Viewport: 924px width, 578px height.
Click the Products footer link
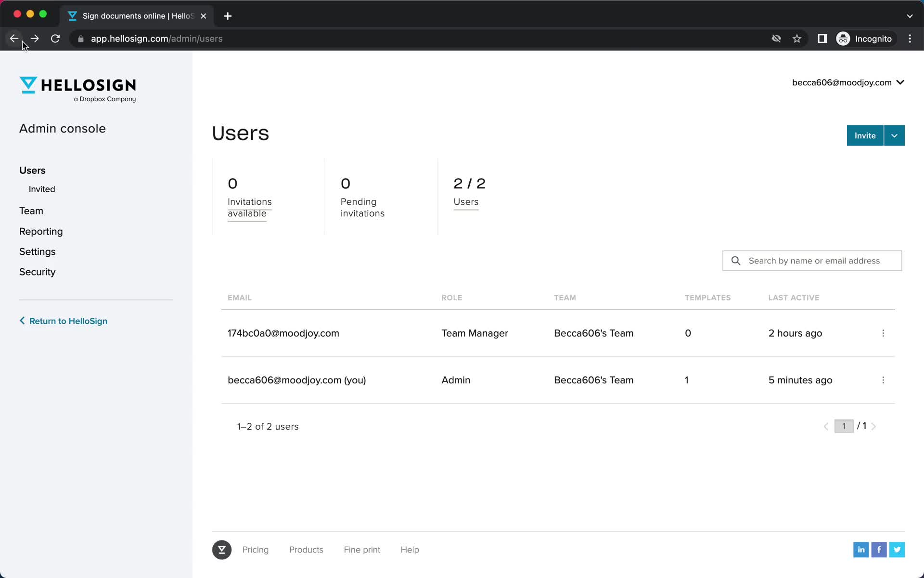(306, 550)
